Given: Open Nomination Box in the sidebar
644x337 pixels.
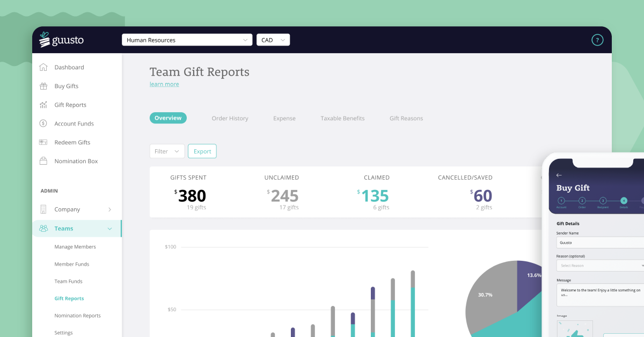Looking at the screenshot, I should point(77,161).
